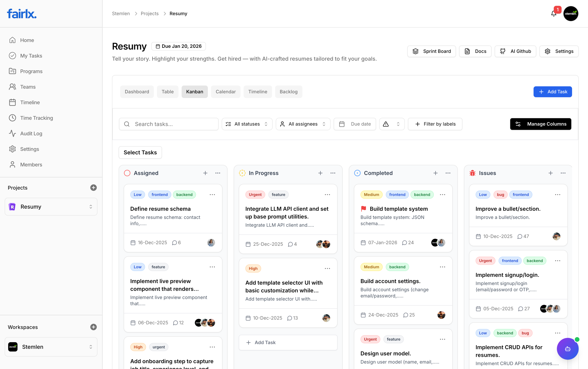588x369 pixels.
Task: Navigate to Projects in the breadcrumb
Action: (x=149, y=13)
